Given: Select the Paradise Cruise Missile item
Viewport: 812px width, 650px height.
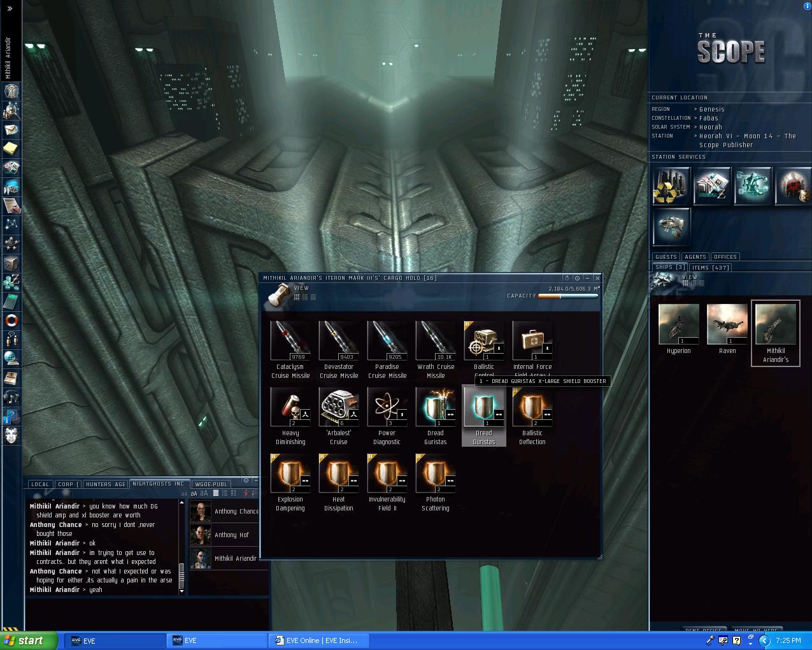Looking at the screenshot, I should 387,349.
